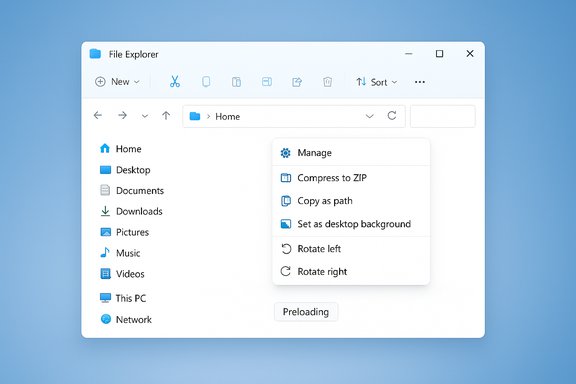Click the clockwise icon beside Rotate right
This screenshot has width=576, height=384.
click(x=285, y=272)
